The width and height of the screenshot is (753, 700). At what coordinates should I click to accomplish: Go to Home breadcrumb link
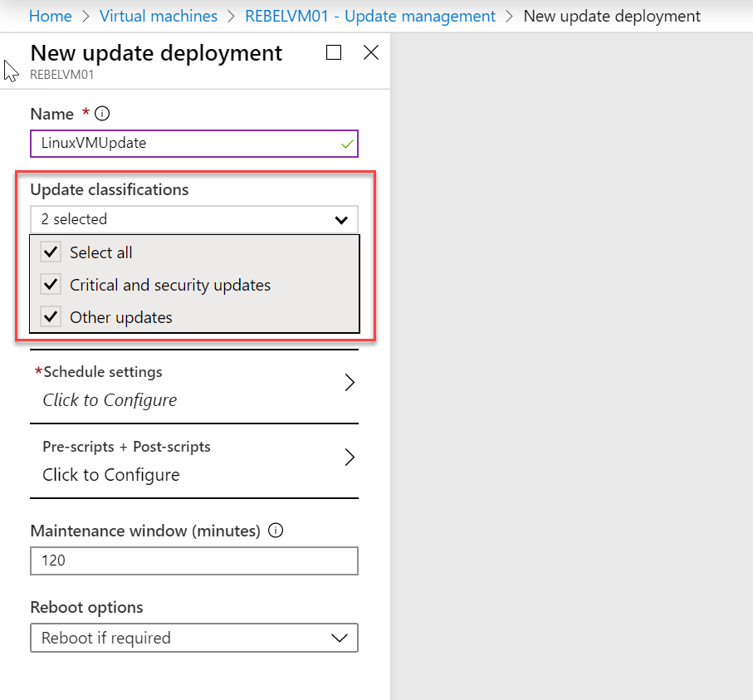pyautogui.click(x=51, y=16)
